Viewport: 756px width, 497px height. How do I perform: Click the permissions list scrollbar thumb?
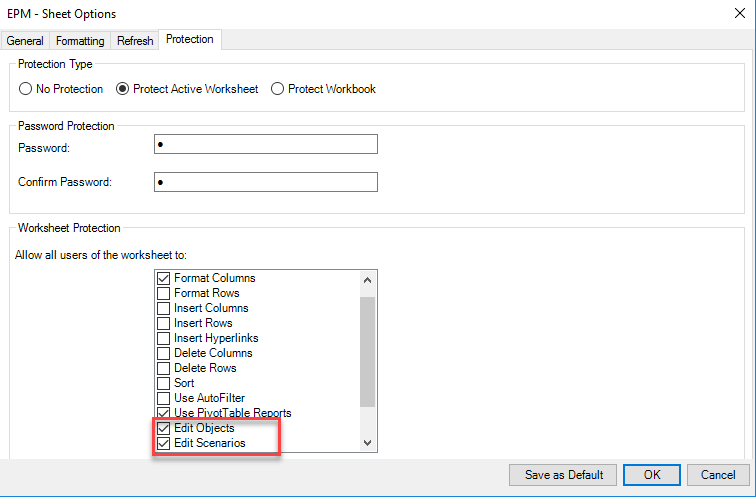coord(367,352)
